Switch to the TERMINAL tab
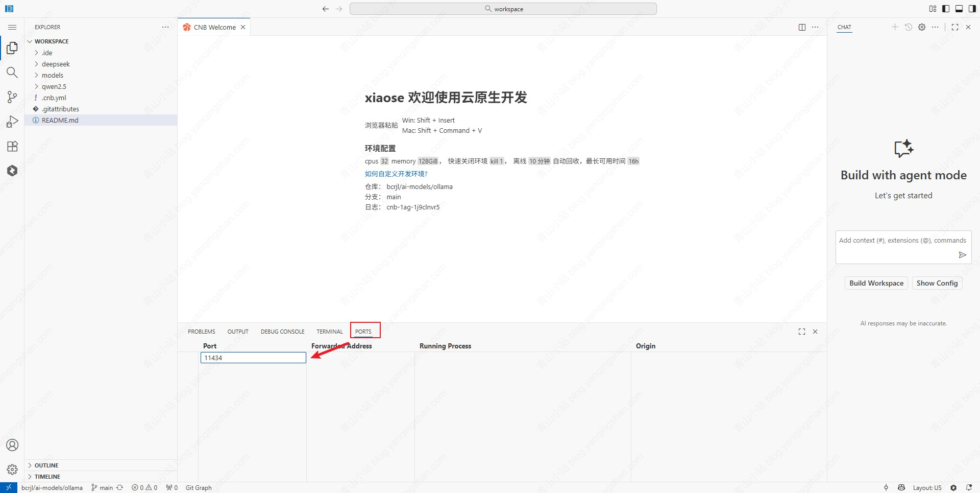Image resolution: width=980 pixels, height=493 pixels. tap(329, 332)
